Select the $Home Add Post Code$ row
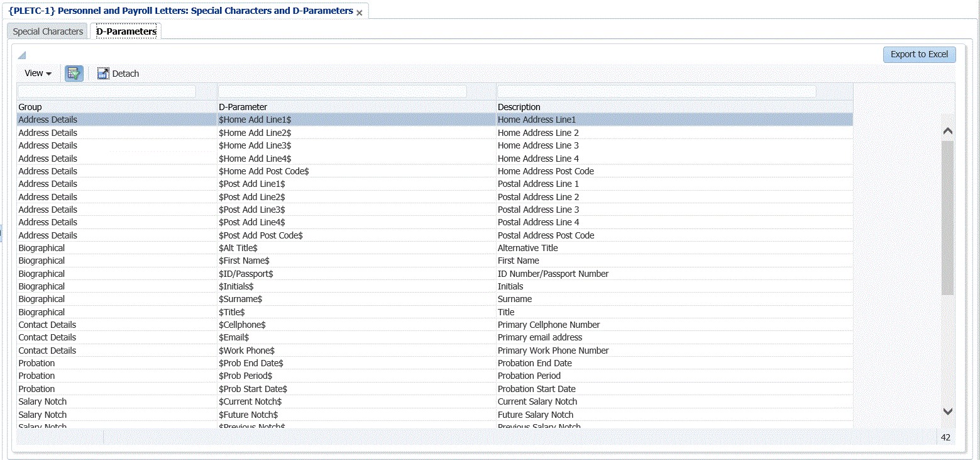 (x=263, y=171)
